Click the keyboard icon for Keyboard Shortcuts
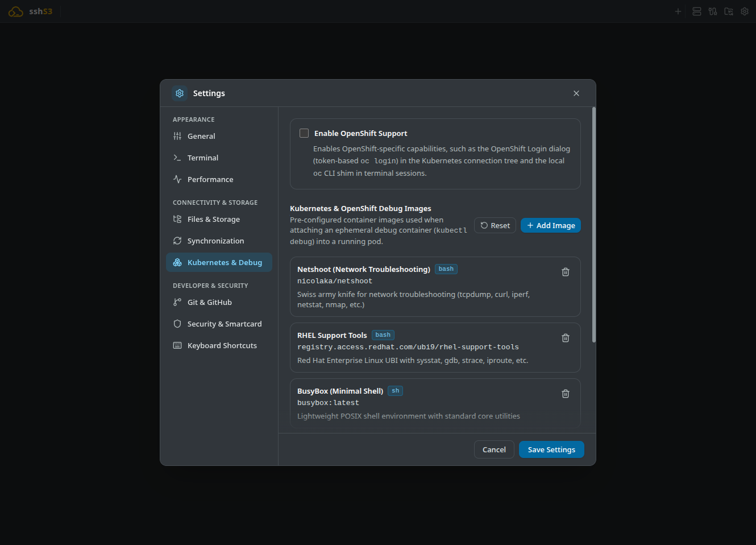 point(177,345)
